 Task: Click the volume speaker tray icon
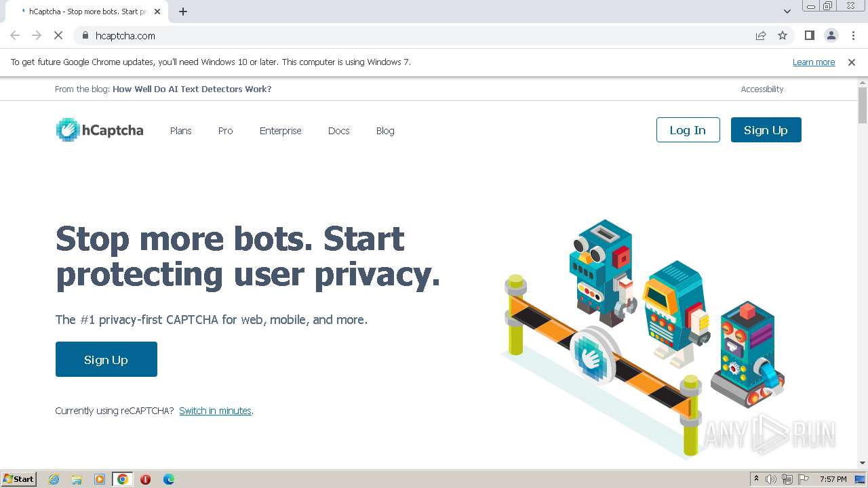pos(771,479)
